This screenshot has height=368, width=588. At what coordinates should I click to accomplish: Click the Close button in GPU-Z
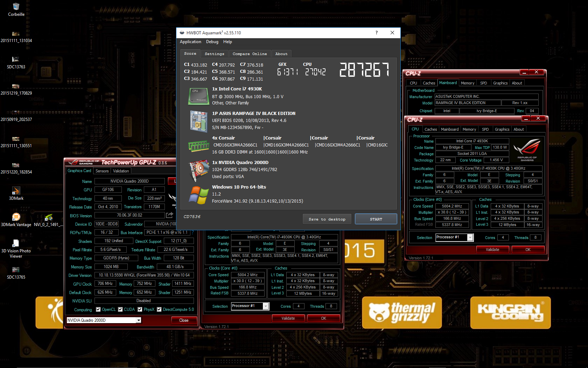click(x=184, y=320)
